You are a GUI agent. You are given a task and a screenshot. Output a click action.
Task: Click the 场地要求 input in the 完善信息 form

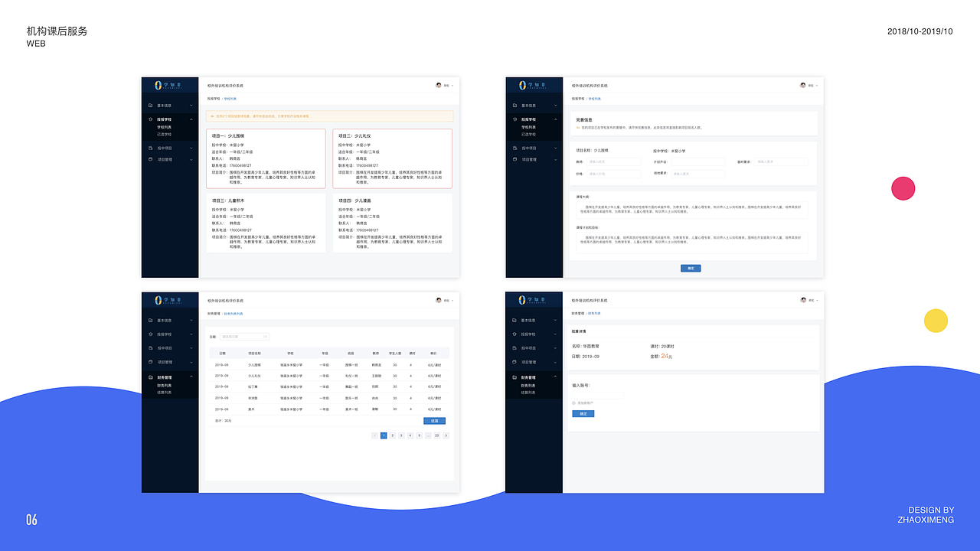coord(697,174)
